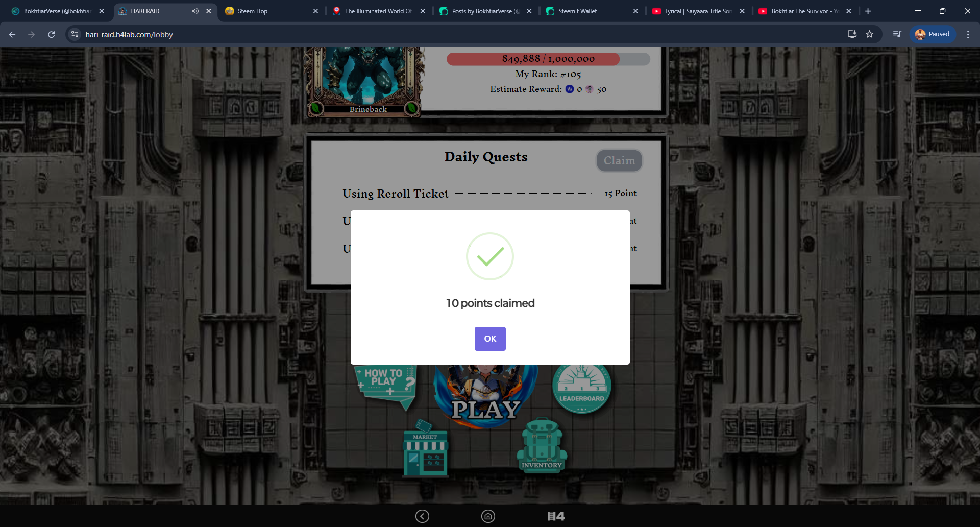View site information icon in address bar

pyautogui.click(x=75, y=34)
